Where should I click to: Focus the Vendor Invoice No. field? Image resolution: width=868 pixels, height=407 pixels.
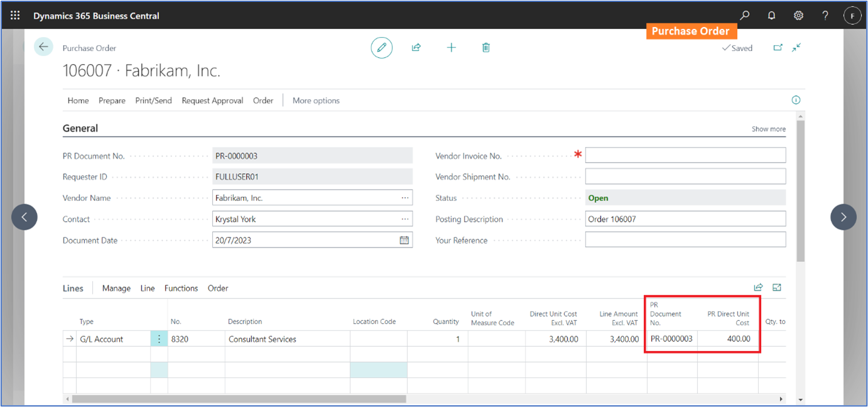(x=685, y=155)
